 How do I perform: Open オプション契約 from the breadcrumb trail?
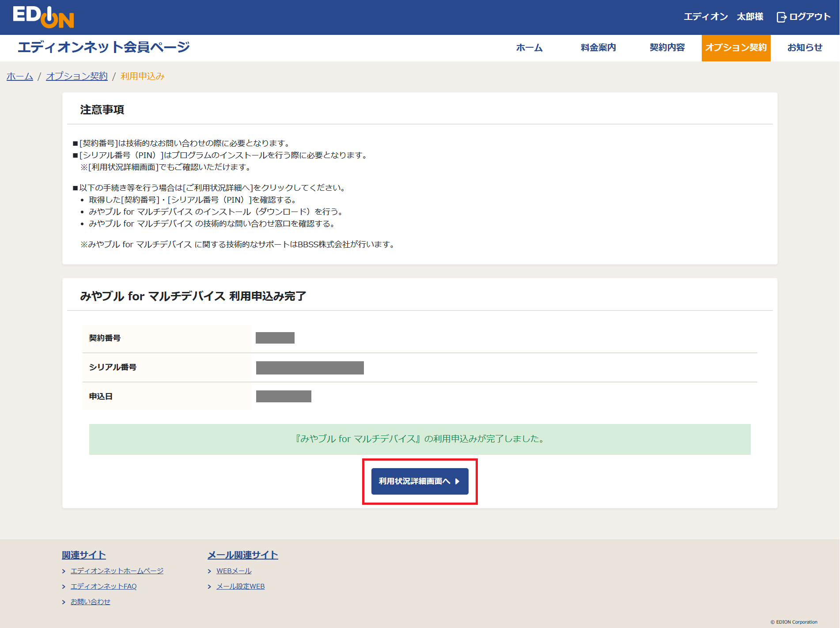[76, 76]
